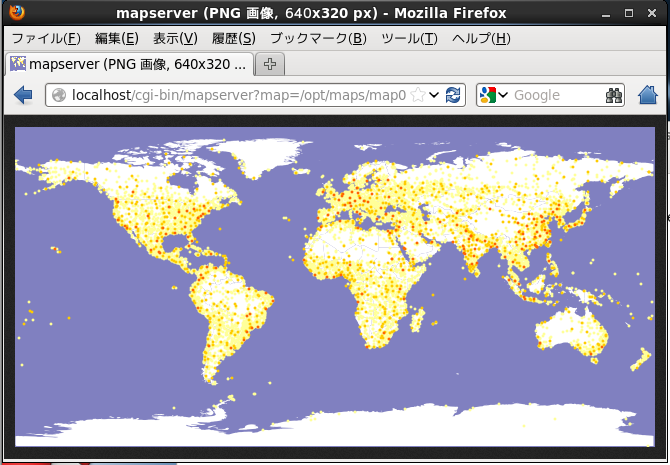Click the site identity globe icon

point(59,95)
